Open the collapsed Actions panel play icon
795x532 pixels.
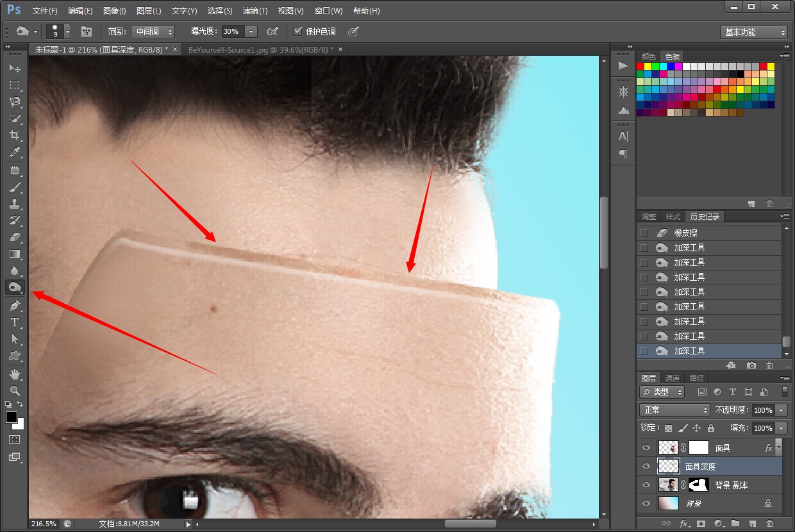pos(623,65)
